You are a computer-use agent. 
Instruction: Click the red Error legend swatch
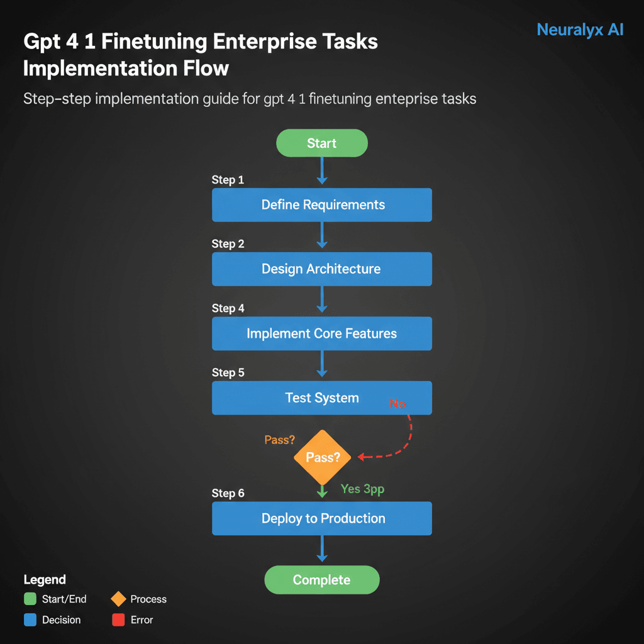tap(118, 619)
